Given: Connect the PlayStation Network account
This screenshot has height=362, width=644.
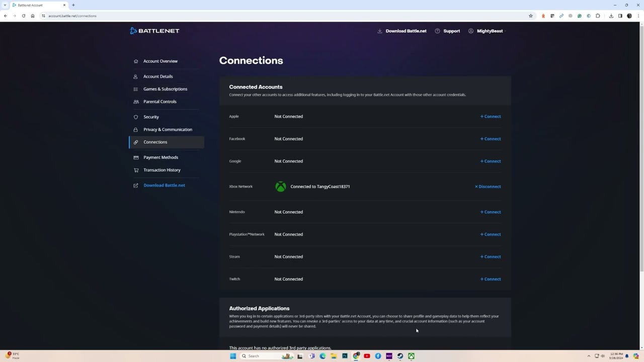Looking at the screenshot, I should (x=491, y=234).
